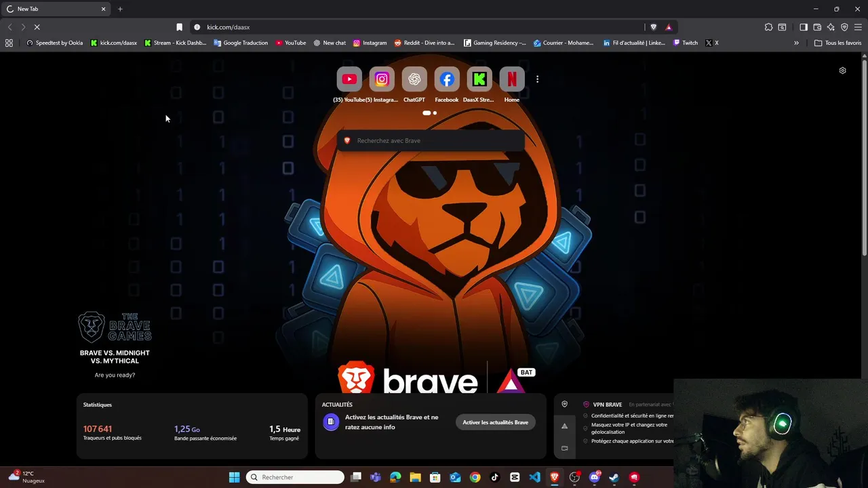
Task: Close the New Tab tab
Action: tap(103, 9)
